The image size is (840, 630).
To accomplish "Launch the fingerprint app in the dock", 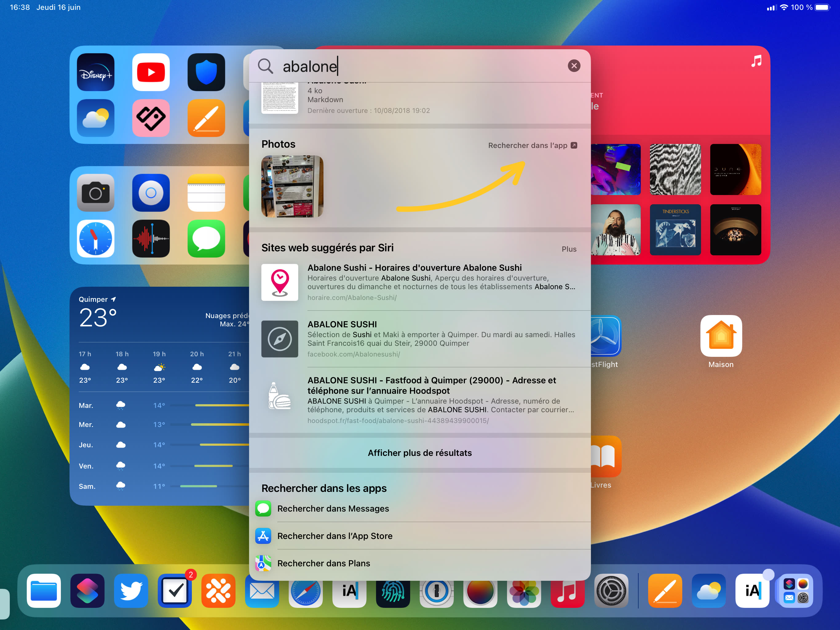I will click(393, 593).
